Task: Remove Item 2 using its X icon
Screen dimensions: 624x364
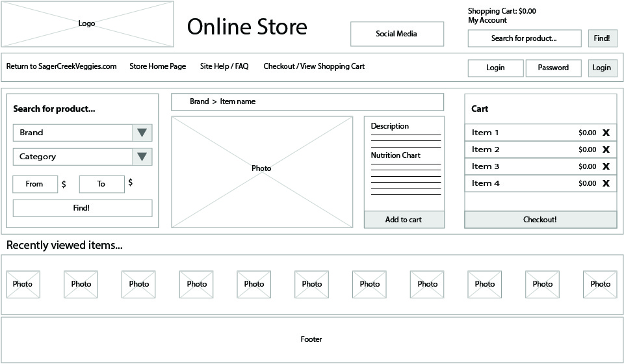Action: [x=606, y=149]
